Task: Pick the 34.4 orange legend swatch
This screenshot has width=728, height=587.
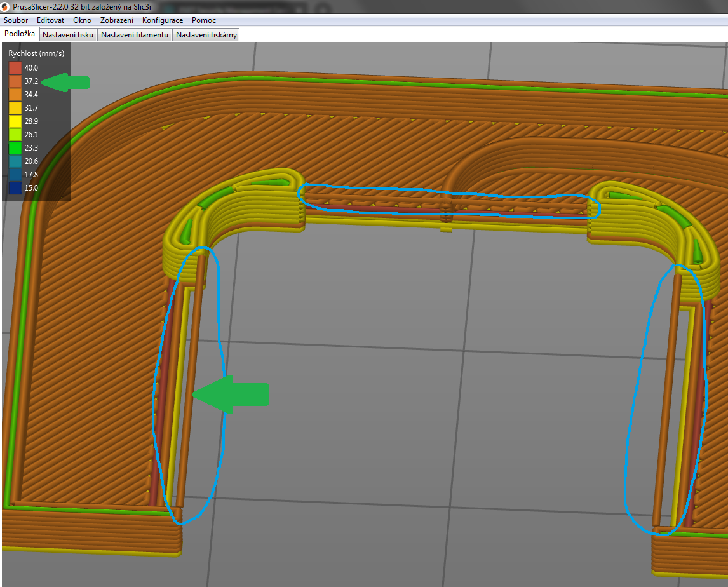Action: (x=15, y=95)
